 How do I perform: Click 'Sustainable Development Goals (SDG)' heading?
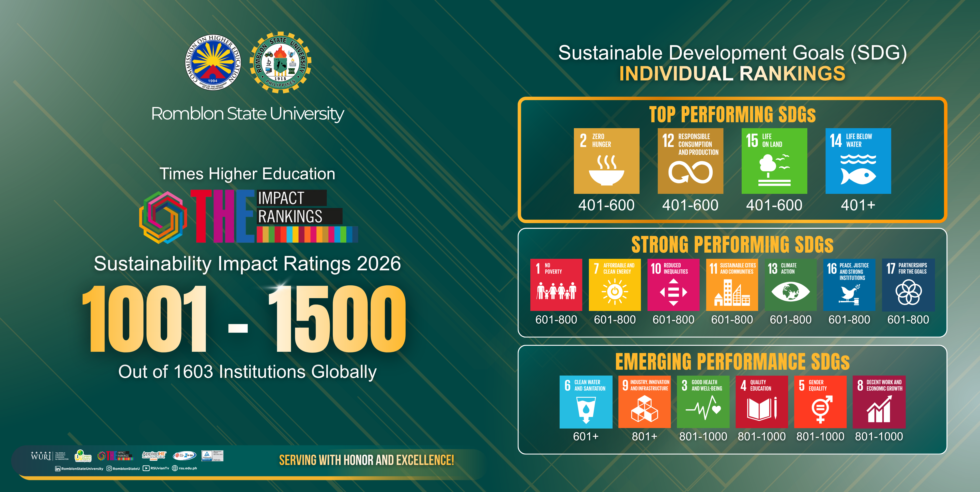(732, 53)
